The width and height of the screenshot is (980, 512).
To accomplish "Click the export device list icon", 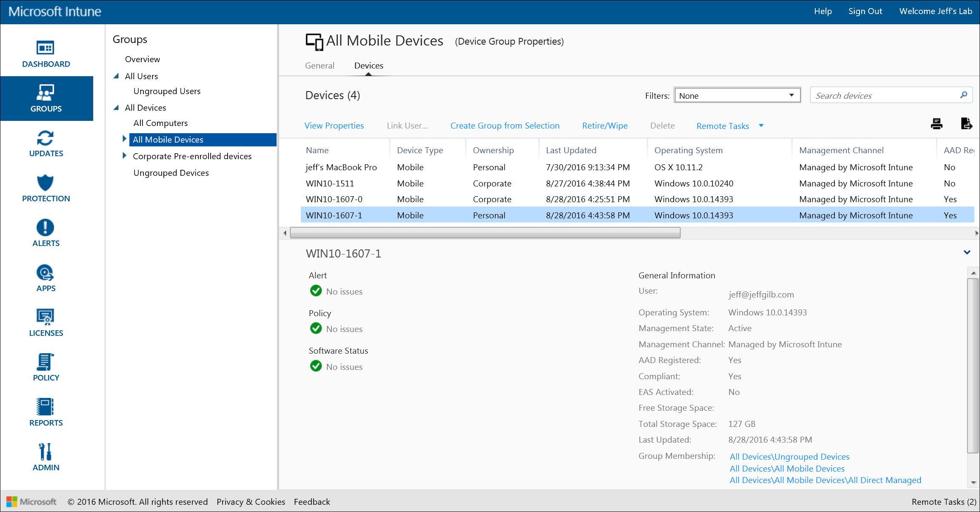I will pos(966,124).
